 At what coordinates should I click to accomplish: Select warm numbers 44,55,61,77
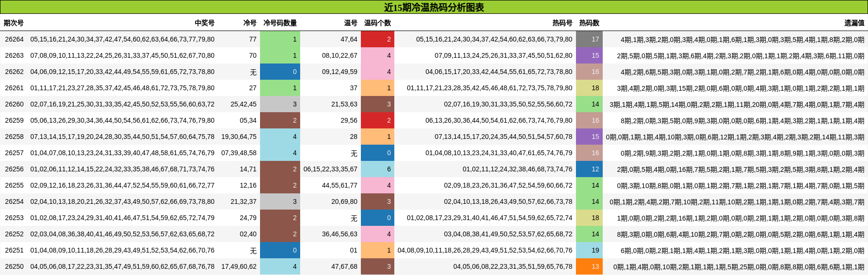tap(340, 185)
